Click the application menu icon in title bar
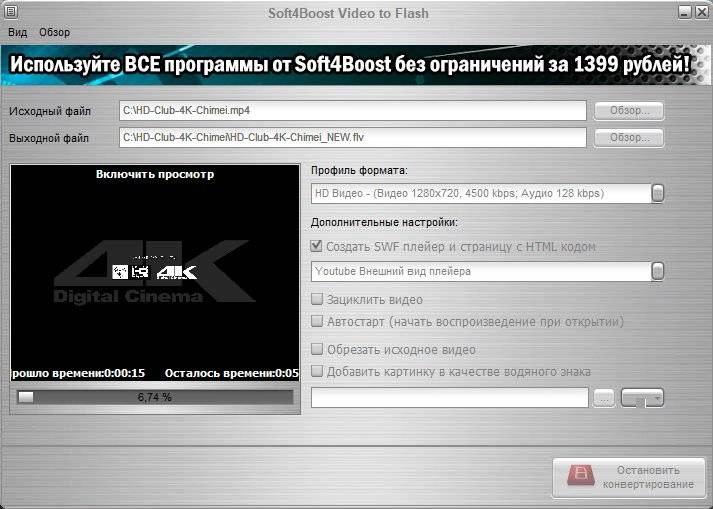The height and width of the screenshot is (509, 713). [10, 12]
